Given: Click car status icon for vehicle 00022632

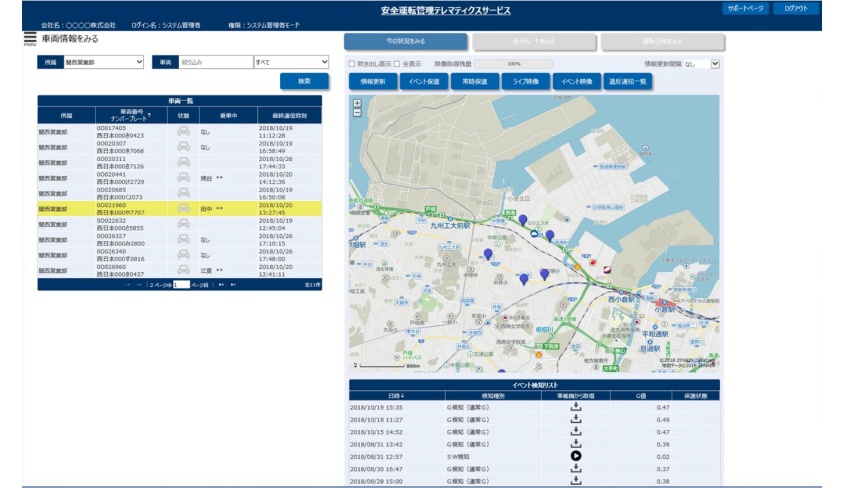Looking at the screenshot, I should (x=183, y=224).
